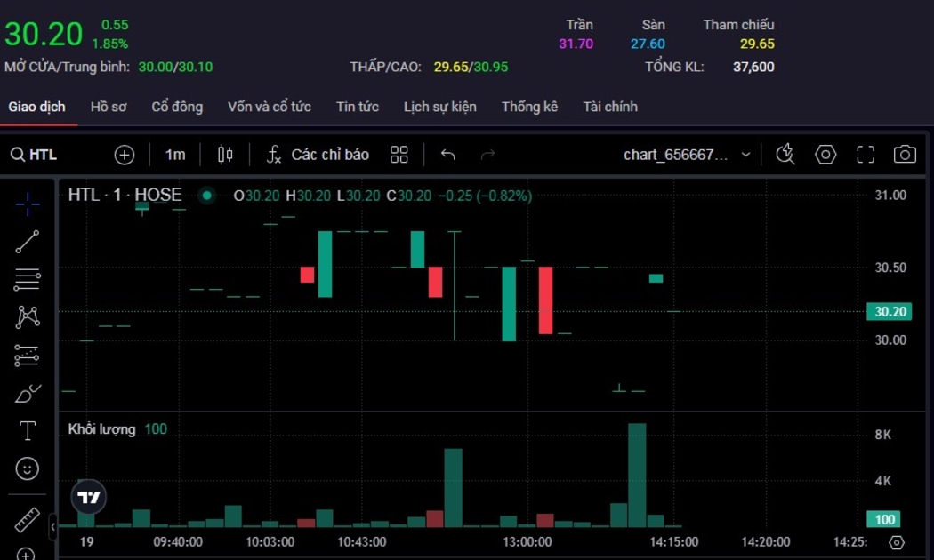Click the add symbol compare plus icon
The width and height of the screenshot is (934, 560).
tap(125, 155)
